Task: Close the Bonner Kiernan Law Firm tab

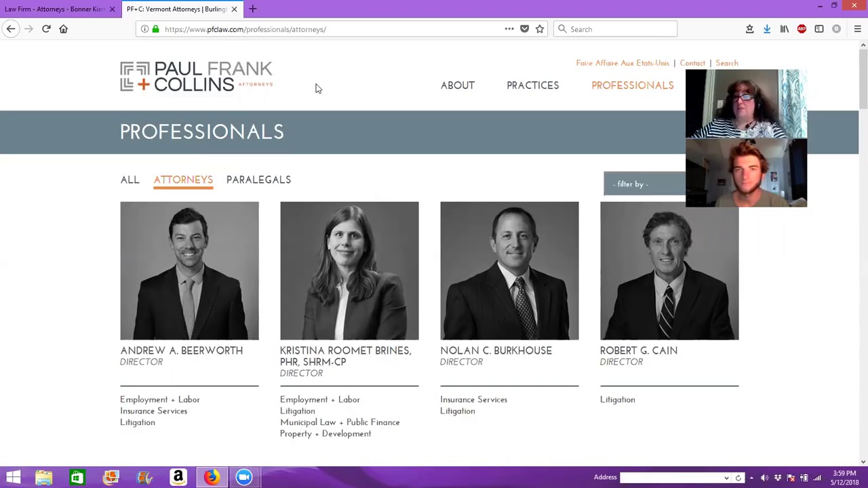Action: 112,9
